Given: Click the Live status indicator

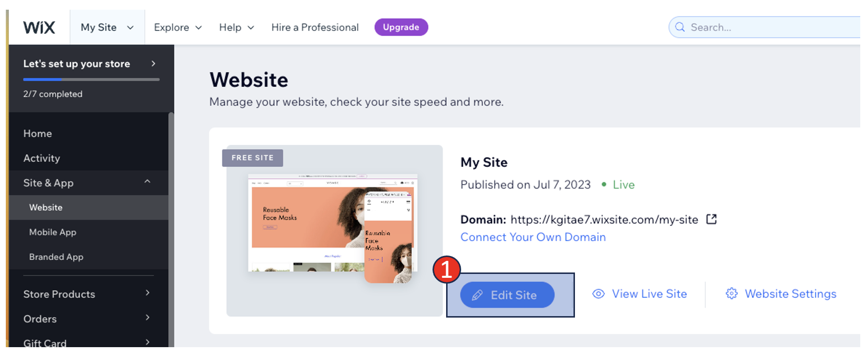Looking at the screenshot, I should pos(618,185).
